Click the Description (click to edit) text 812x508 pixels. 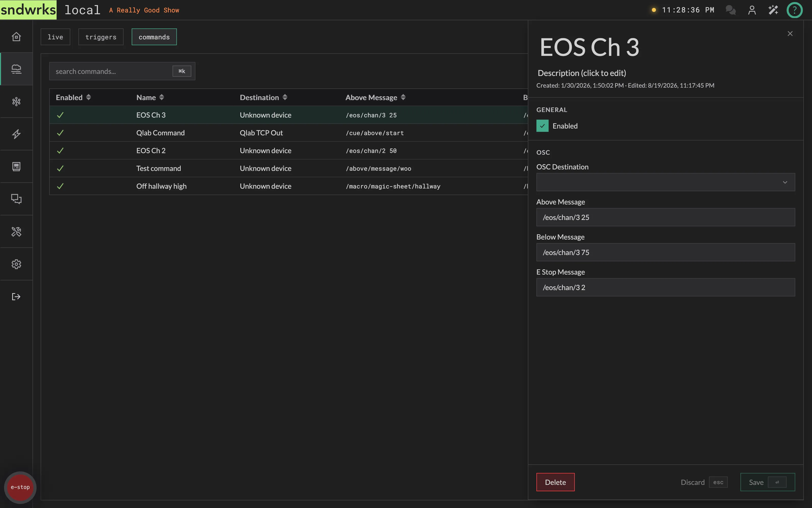[582, 73]
